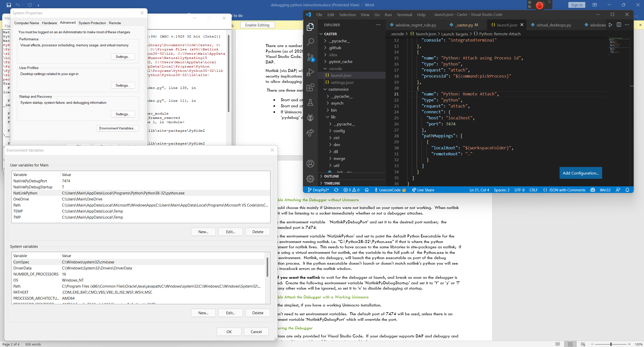Open the Testing beaker view
Image resolution: width=644 pixels, height=347 pixels.
310,102
